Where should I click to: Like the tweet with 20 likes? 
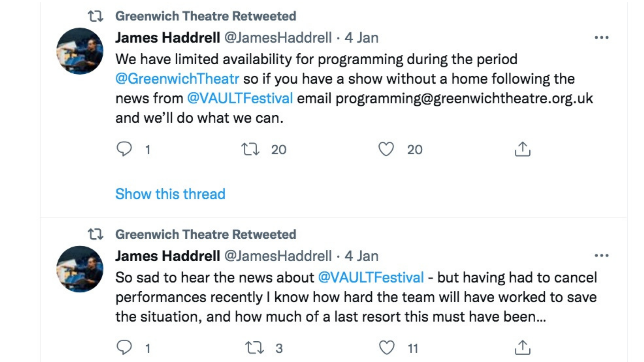click(386, 149)
